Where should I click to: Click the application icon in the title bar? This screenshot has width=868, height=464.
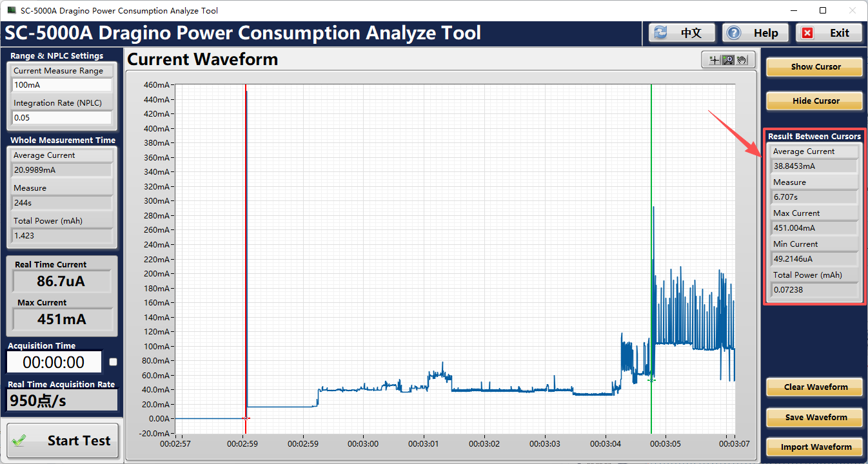pyautogui.click(x=12, y=10)
